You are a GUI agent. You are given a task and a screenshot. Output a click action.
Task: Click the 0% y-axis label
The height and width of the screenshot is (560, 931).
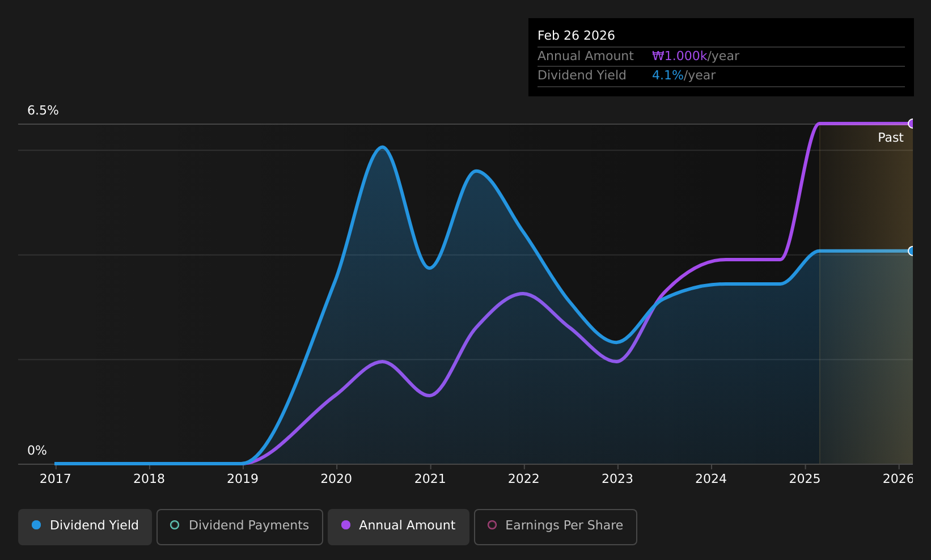tap(37, 451)
